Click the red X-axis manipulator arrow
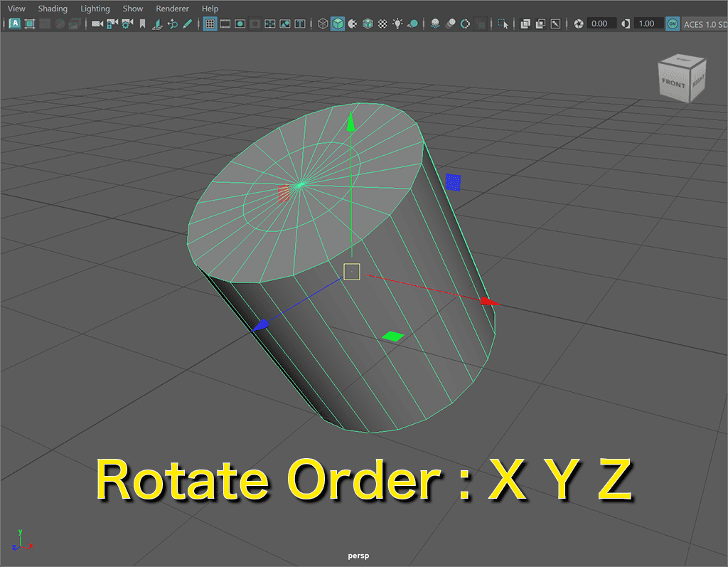 [x=488, y=302]
